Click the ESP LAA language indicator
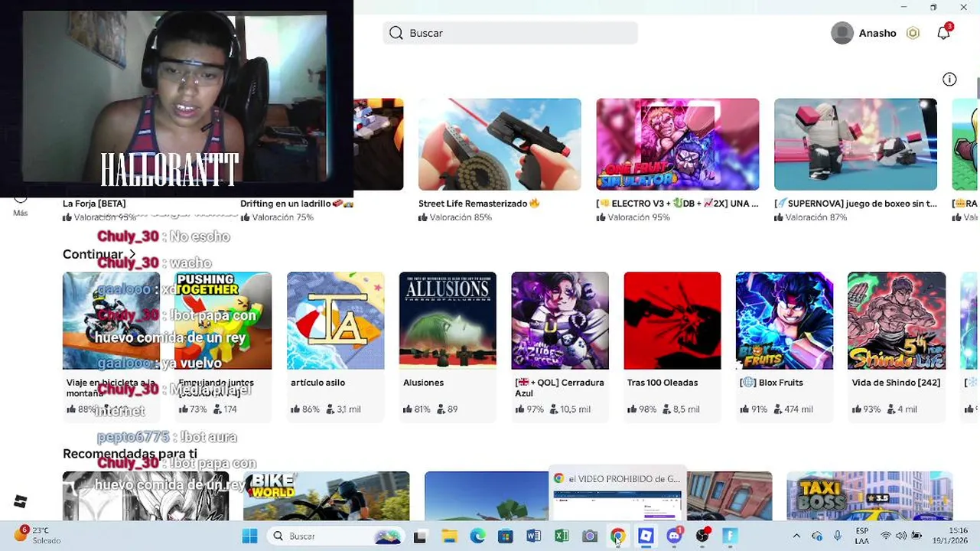980x551 pixels. (862, 536)
